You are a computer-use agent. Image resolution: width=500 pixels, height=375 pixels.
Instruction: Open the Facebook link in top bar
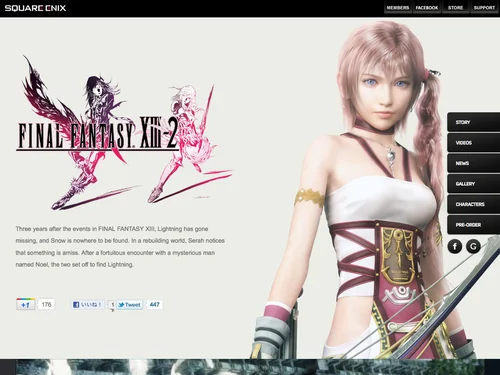click(427, 8)
